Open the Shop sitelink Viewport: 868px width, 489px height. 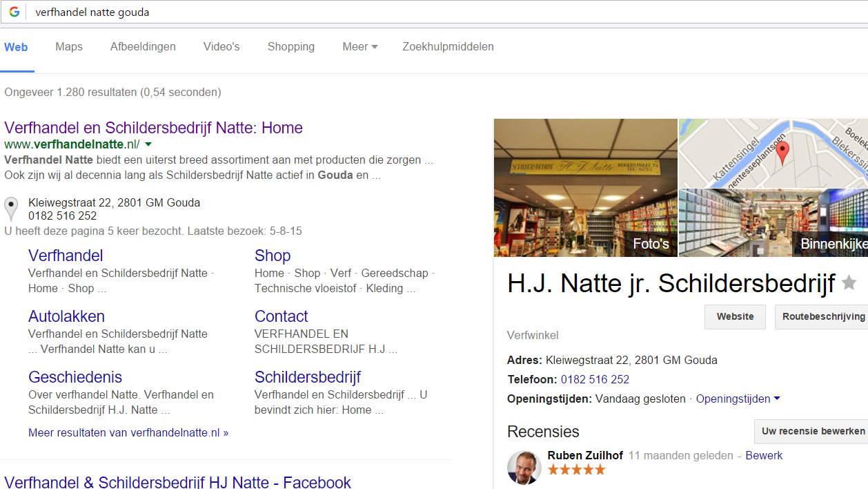[x=273, y=256]
